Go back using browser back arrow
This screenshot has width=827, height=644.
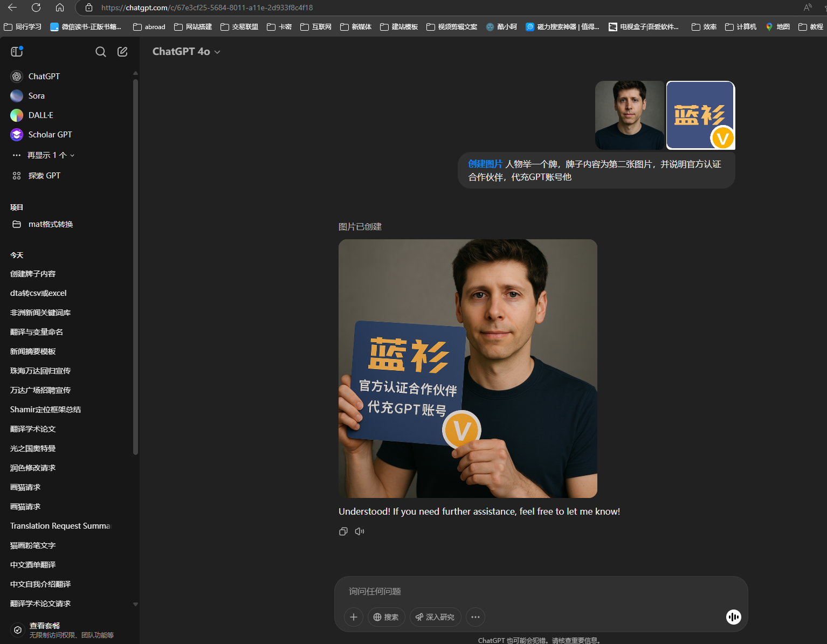point(12,8)
